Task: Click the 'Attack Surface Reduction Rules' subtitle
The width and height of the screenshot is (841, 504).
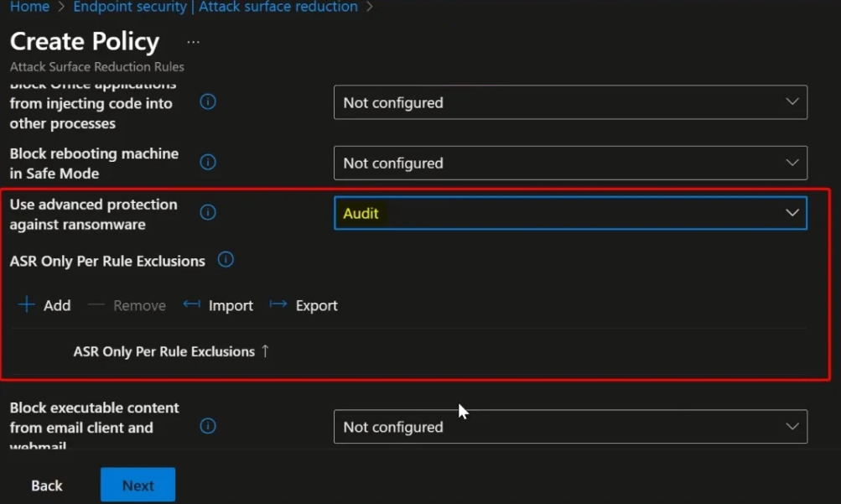Action: (x=97, y=66)
